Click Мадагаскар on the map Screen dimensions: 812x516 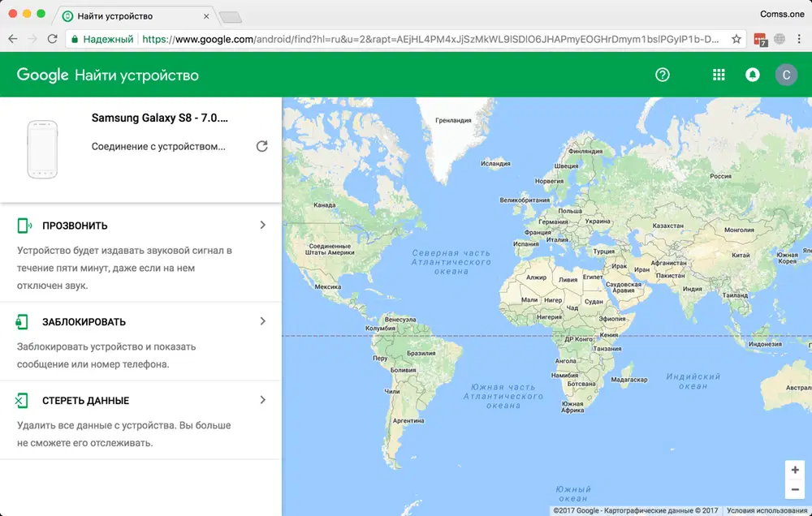click(x=629, y=380)
